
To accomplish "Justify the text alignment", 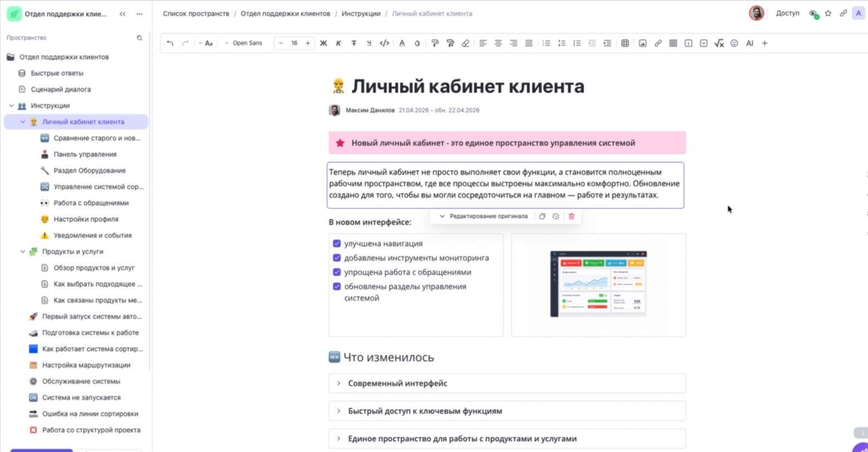I will click(529, 43).
